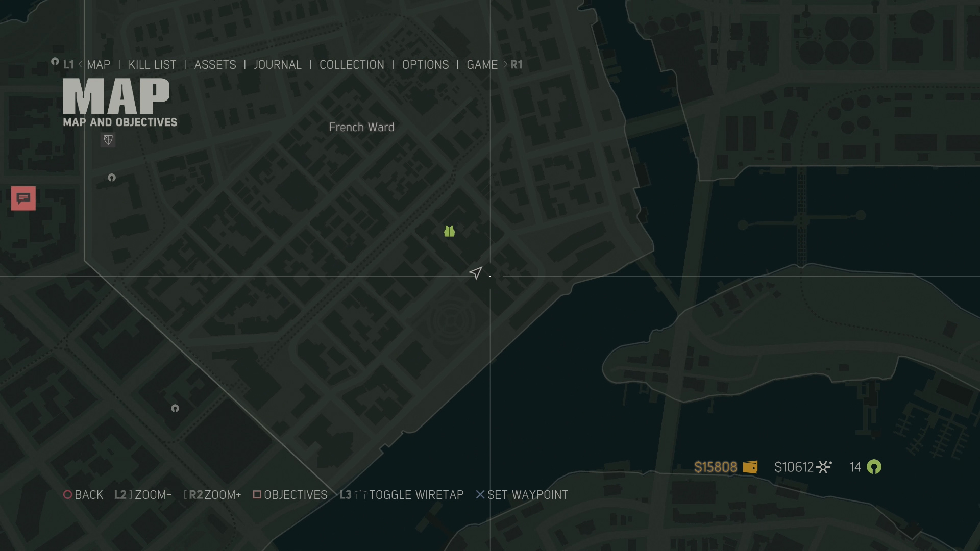Click the R1 next-tab arrow

pyautogui.click(x=513, y=65)
